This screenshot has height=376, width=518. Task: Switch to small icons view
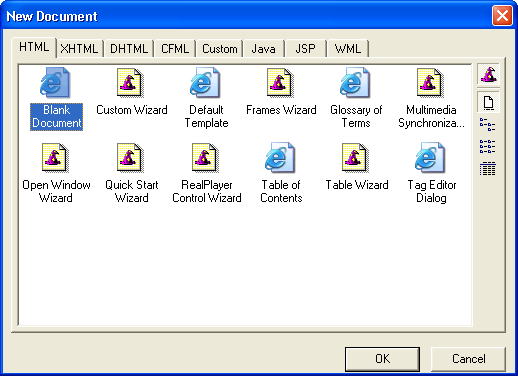[x=488, y=124]
